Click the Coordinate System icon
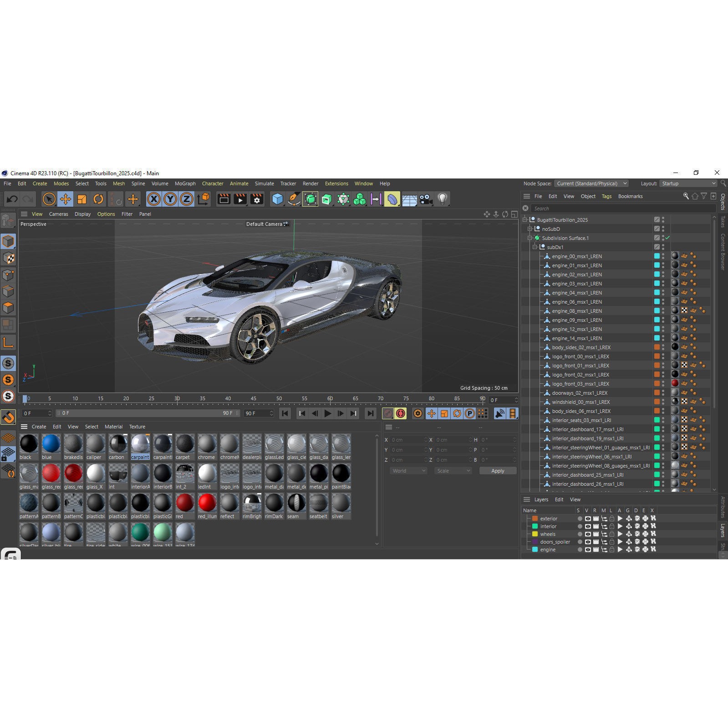Image resolution: width=728 pixels, height=728 pixels. click(204, 199)
